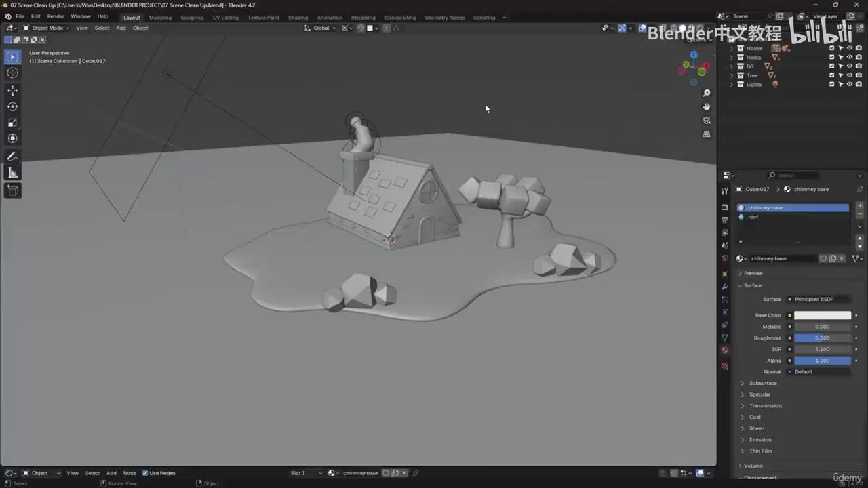Disable the Rocks collection in renders
This screenshot has width=868, height=488.
[859, 57]
